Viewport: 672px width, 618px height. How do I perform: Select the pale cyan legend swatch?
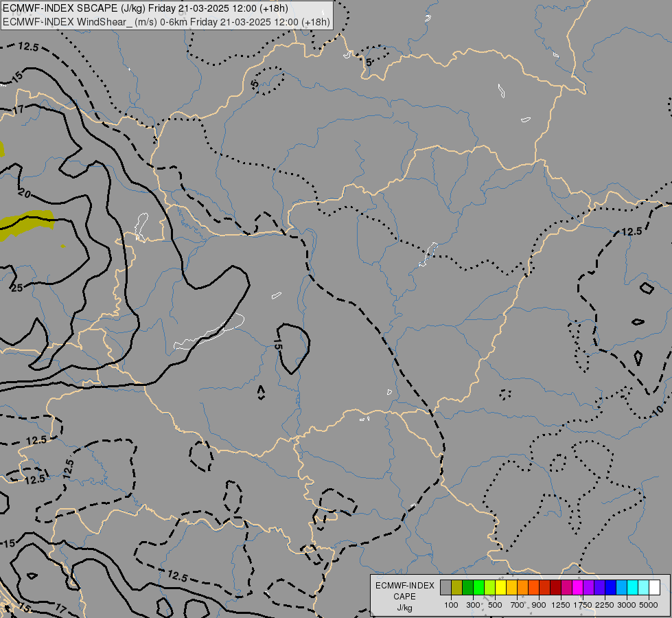coord(643,588)
